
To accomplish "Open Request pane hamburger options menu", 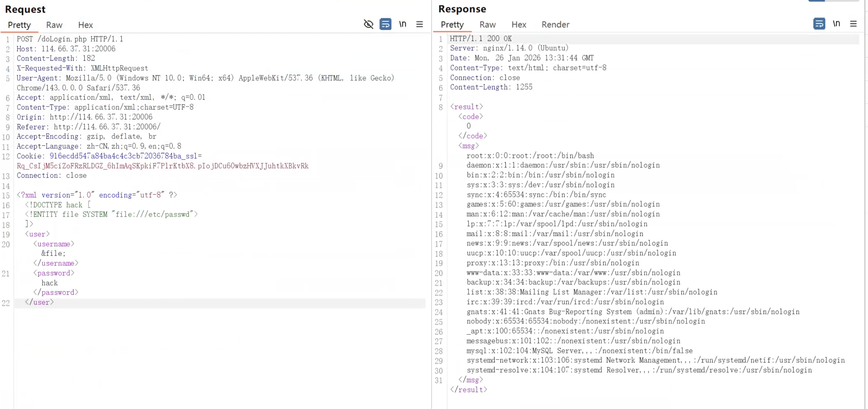I will pos(420,24).
